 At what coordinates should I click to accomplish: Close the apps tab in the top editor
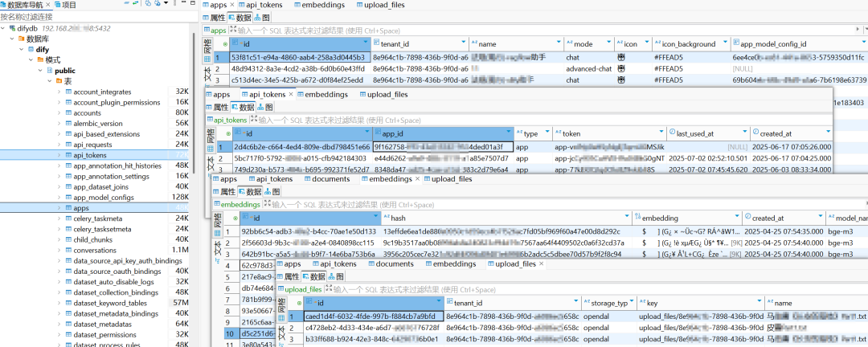tap(232, 5)
